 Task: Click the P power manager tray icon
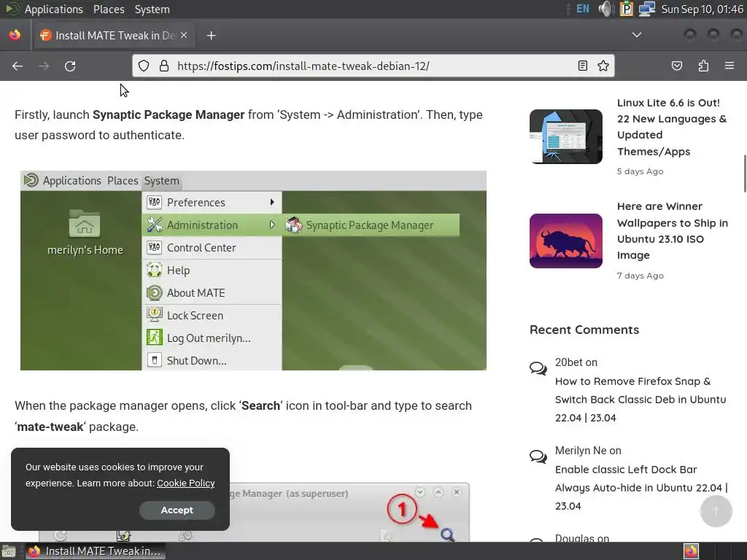tap(626, 9)
